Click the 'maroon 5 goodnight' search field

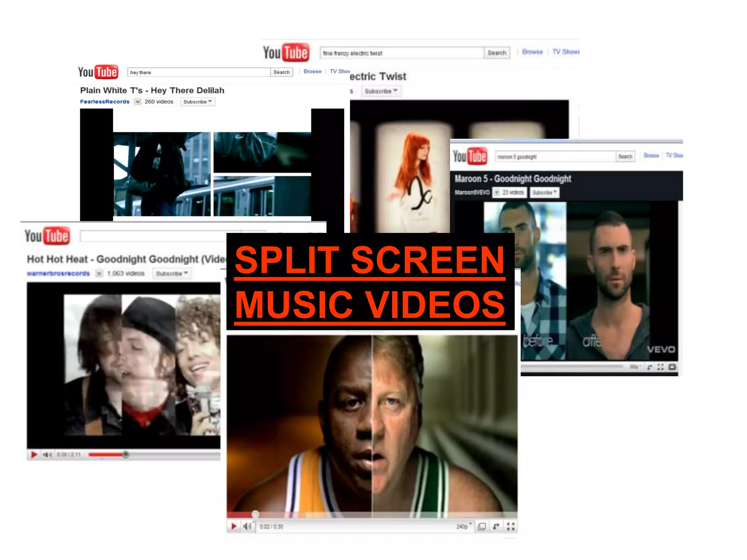click(x=555, y=156)
